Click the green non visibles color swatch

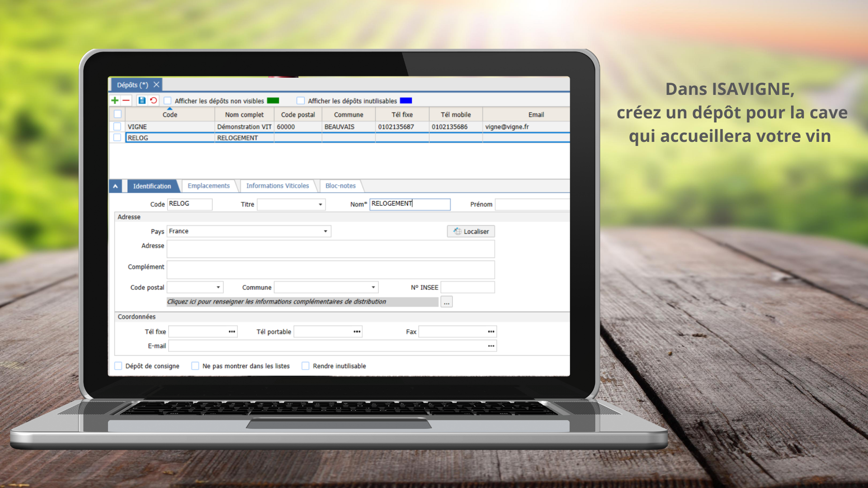[x=273, y=101]
